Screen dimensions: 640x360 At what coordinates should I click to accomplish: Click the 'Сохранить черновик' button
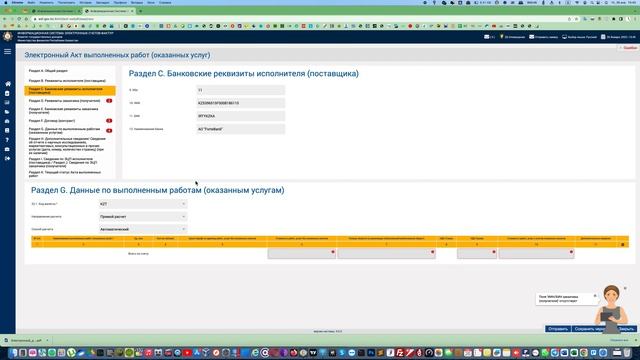590,329
